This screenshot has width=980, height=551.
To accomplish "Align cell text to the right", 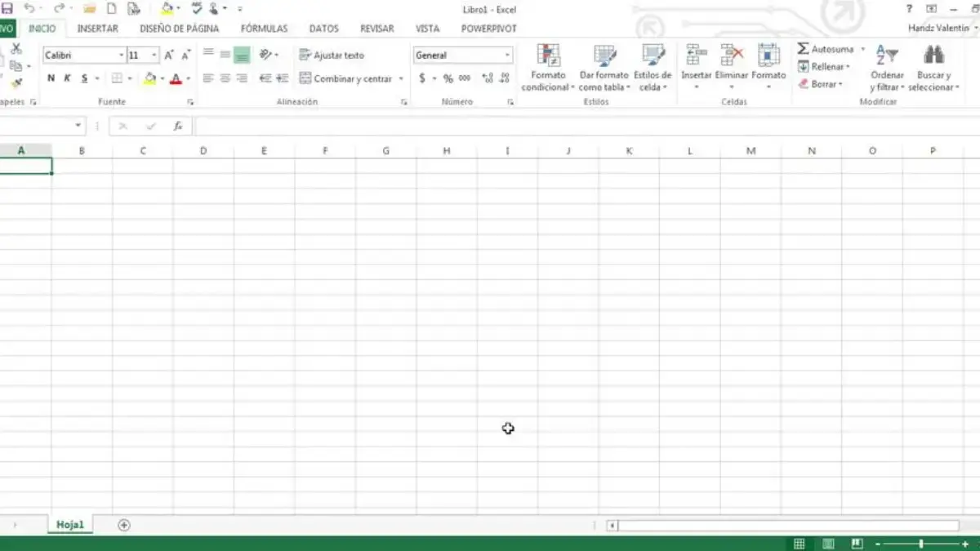I will pyautogui.click(x=242, y=78).
